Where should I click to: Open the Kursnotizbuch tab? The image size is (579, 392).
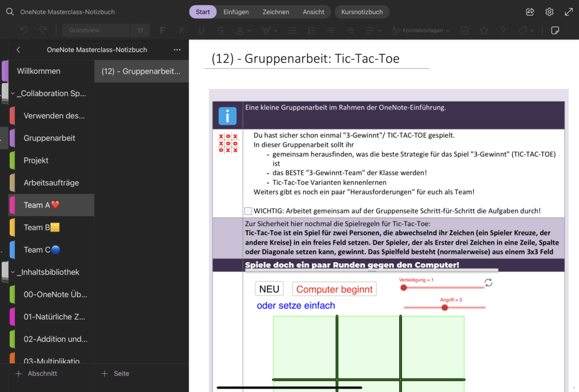coord(362,12)
